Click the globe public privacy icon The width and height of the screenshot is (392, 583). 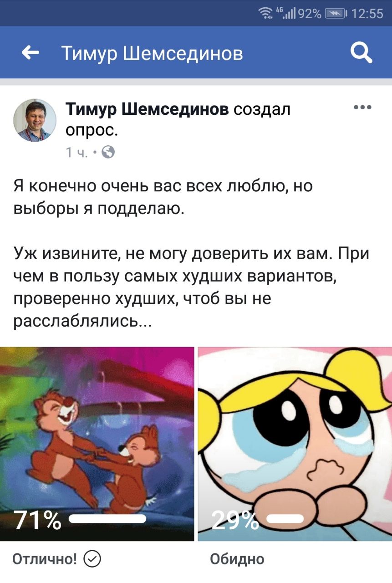pyautogui.click(x=108, y=152)
